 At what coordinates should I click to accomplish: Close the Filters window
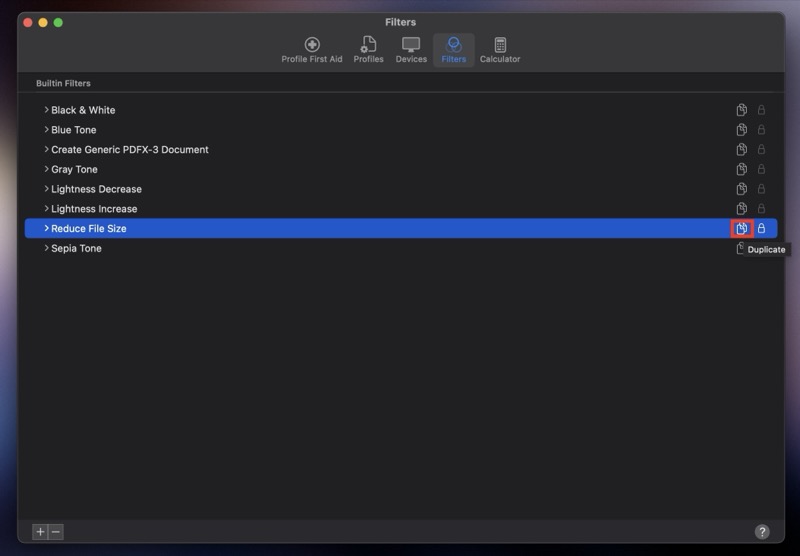point(28,22)
